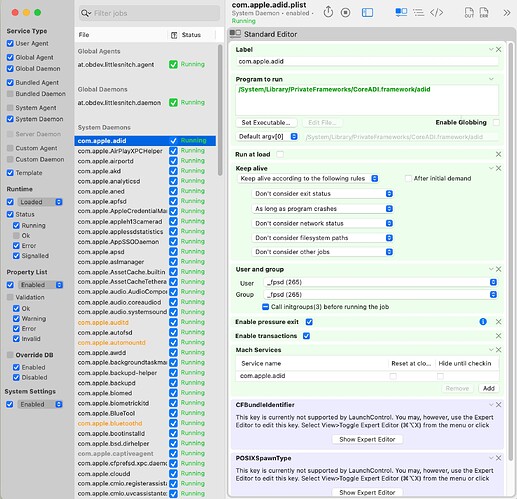Screen dimensions: 517x499
Task: Switch to expert list view icon
Action: tap(418, 13)
